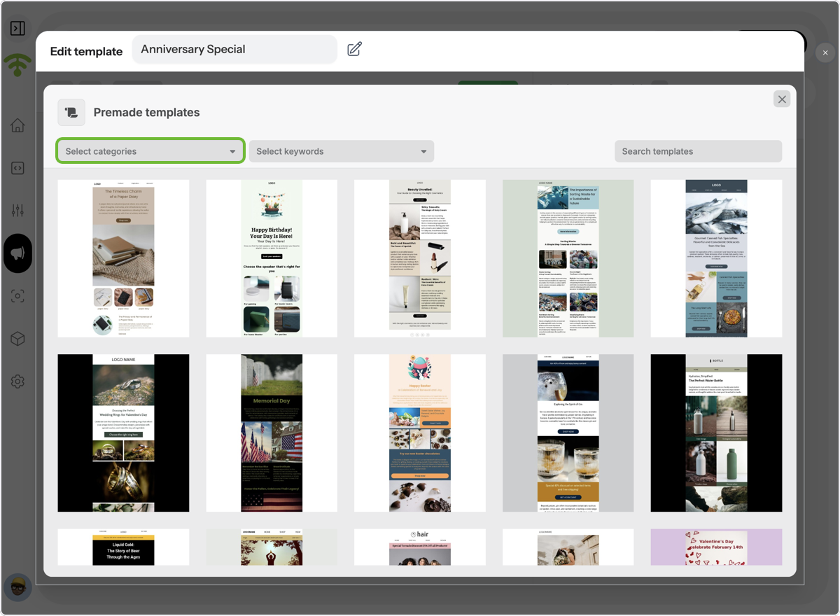Select the bride veil photo template
Viewport: 840px width, 616px height.
coord(568,547)
